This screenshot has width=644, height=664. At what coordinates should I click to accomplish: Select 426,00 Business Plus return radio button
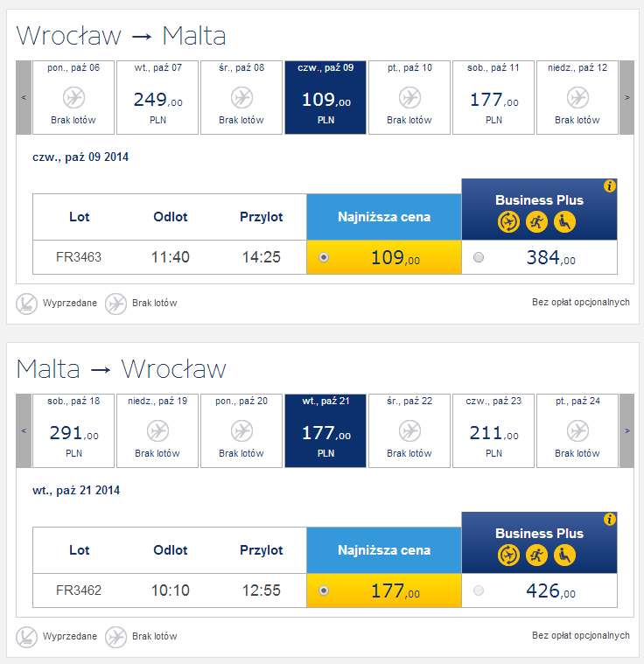click(x=479, y=591)
